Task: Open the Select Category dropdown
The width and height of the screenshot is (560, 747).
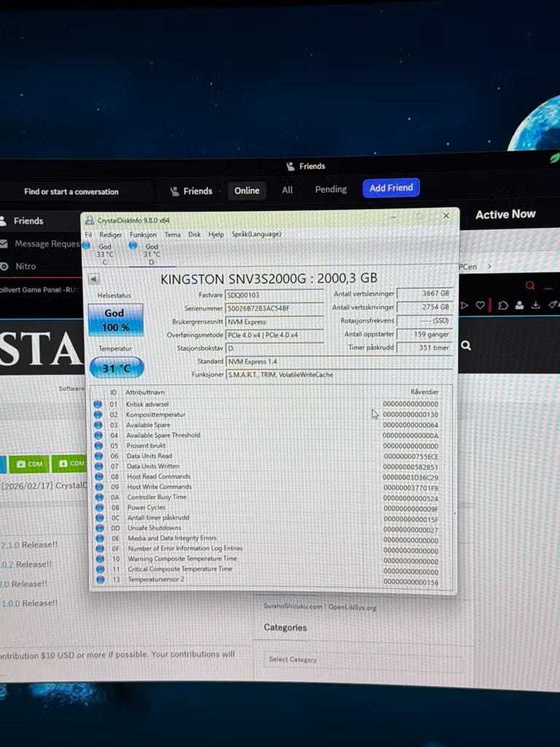Action: point(362,659)
